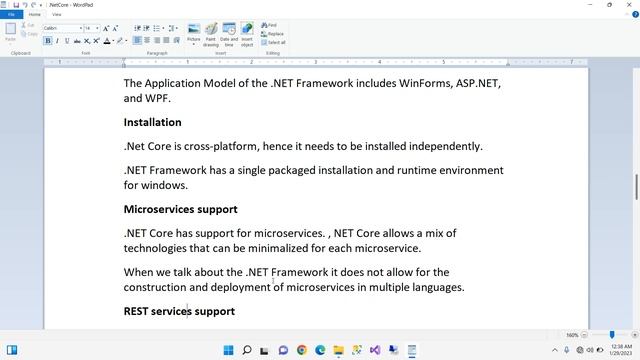Justify the paragraph text
The width and height of the screenshot is (640, 360).
(x=166, y=40)
